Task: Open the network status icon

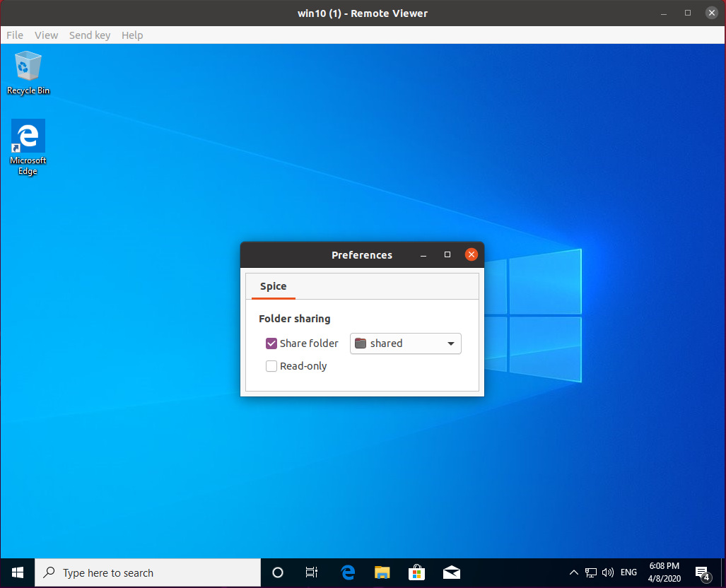Action: coord(590,572)
